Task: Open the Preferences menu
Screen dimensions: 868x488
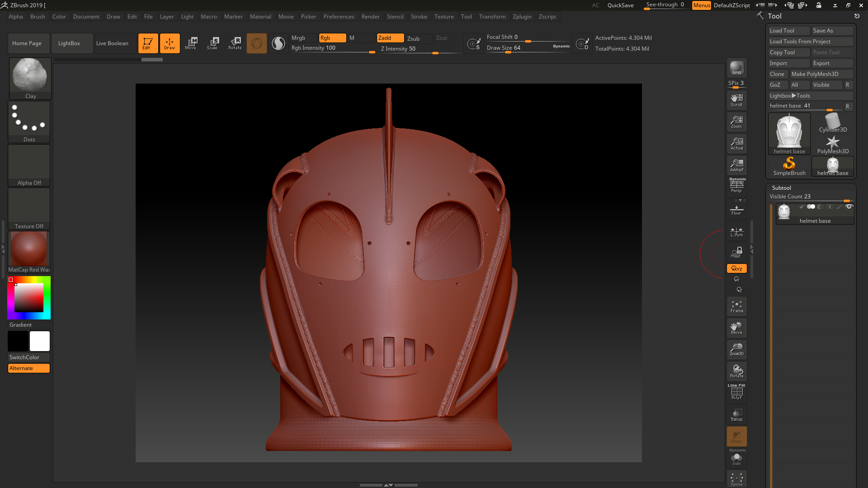Action: pyautogui.click(x=339, y=17)
